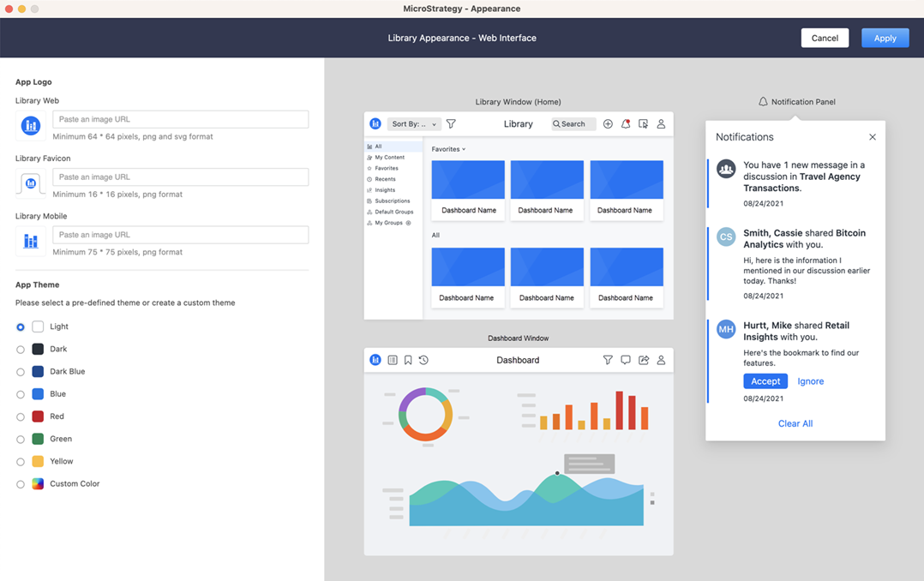This screenshot has width=924, height=581.
Task: Click the filter funnel icon in the Library toolbar
Action: [451, 124]
